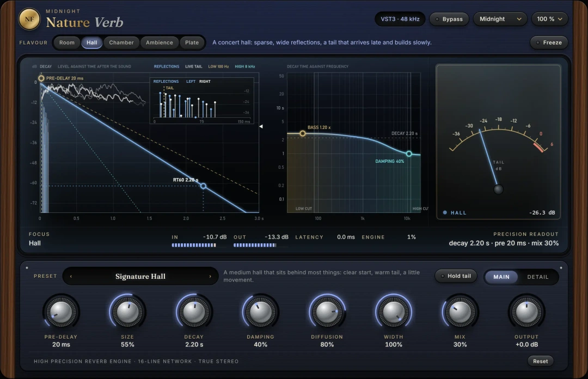Click the Damping node on frequency curve
Image resolution: width=588 pixels, height=379 pixels.
pyautogui.click(x=409, y=154)
